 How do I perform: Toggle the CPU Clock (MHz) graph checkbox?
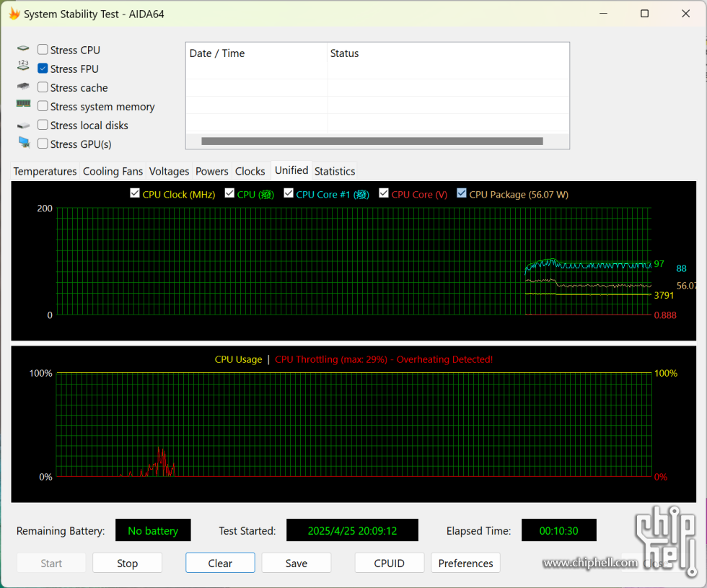coord(134,193)
